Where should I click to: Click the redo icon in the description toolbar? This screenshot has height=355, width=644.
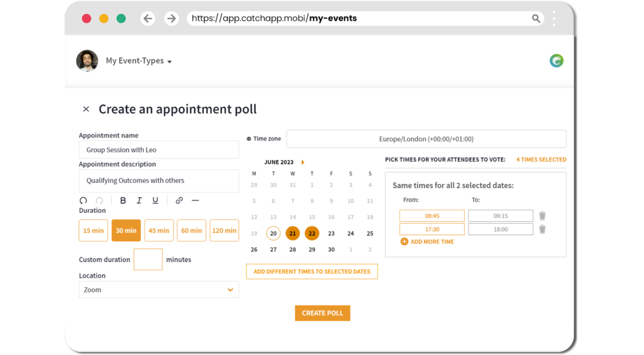tap(99, 200)
